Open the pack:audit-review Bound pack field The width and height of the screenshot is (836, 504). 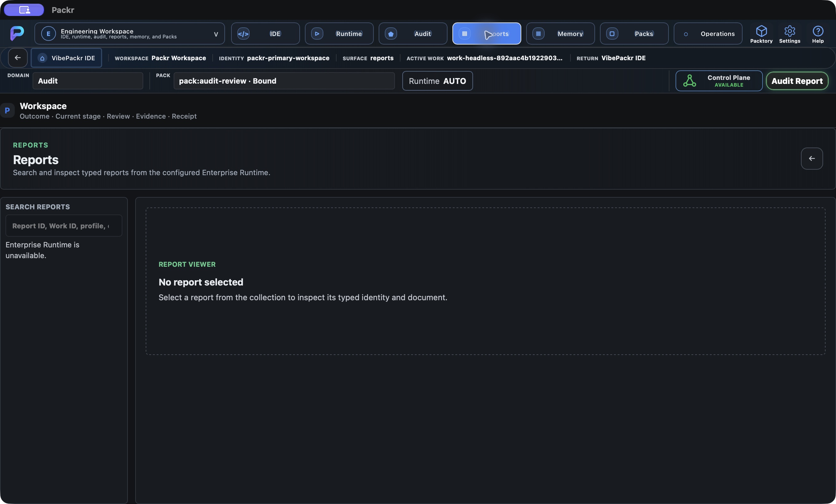(284, 81)
